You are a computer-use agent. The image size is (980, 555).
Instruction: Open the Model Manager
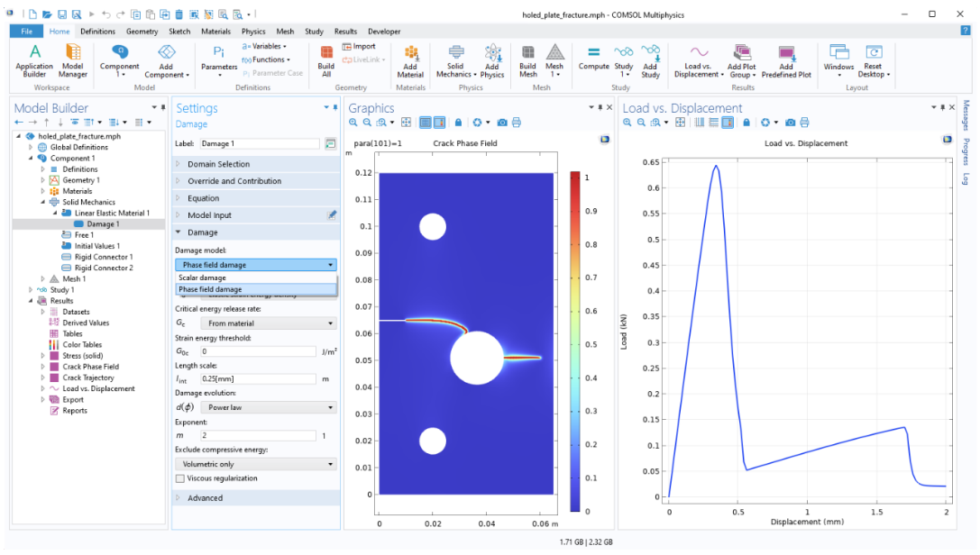pos(73,61)
